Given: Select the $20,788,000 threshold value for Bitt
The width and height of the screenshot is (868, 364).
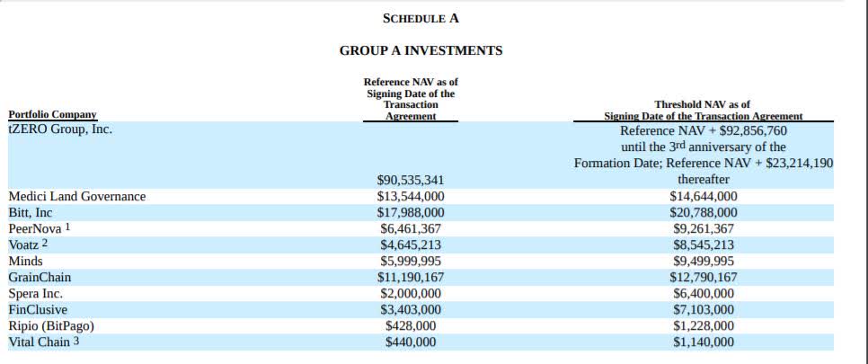Looking at the screenshot, I should click(x=704, y=212).
